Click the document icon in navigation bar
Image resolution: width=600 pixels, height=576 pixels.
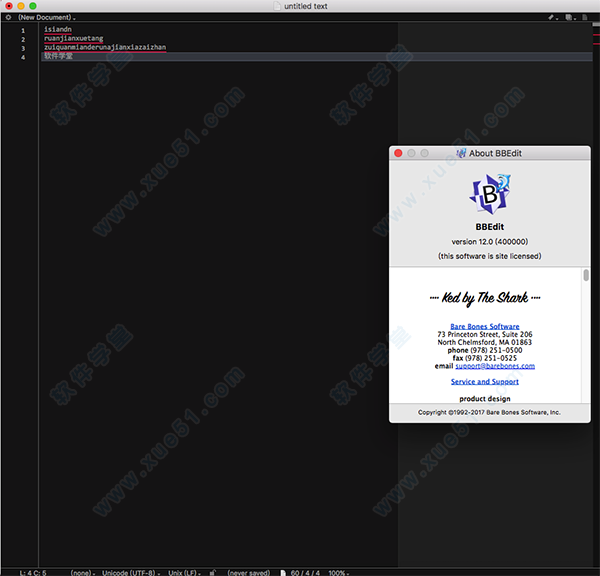(x=585, y=17)
